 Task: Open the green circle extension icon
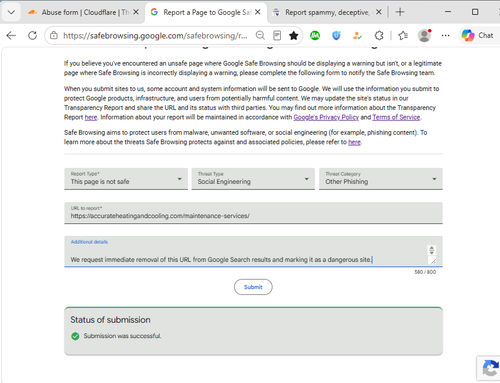pos(315,35)
